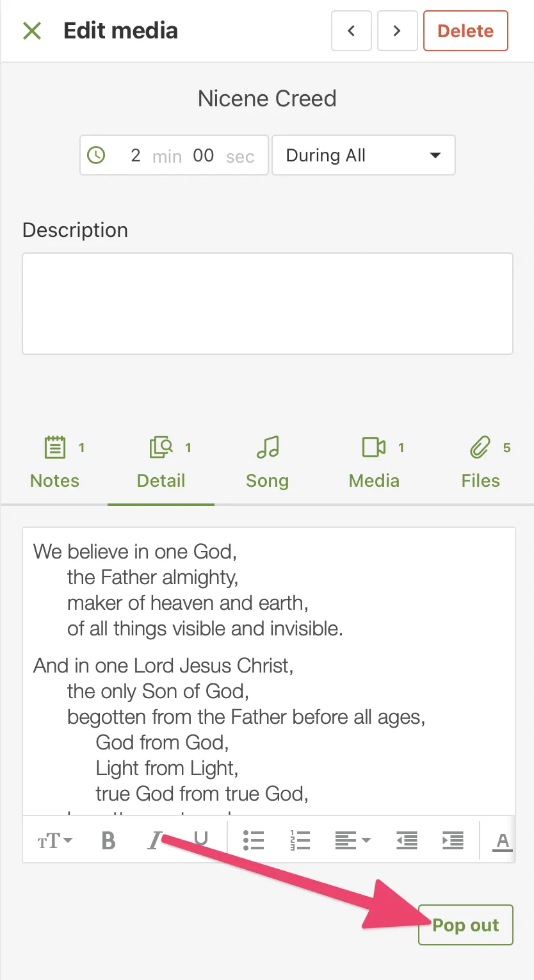Image resolution: width=534 pixels, height=980 pixels.
Task: Open the Files tab
Action: (x=480, y=462)
